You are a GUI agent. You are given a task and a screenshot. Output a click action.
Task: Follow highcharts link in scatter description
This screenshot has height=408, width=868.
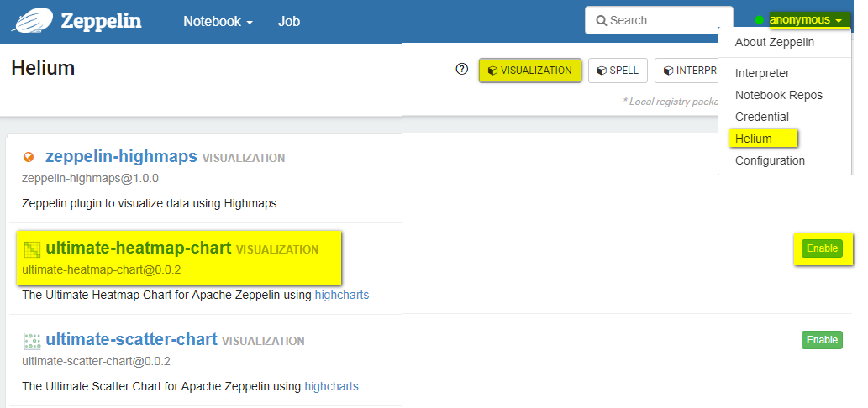coord(331,386)
